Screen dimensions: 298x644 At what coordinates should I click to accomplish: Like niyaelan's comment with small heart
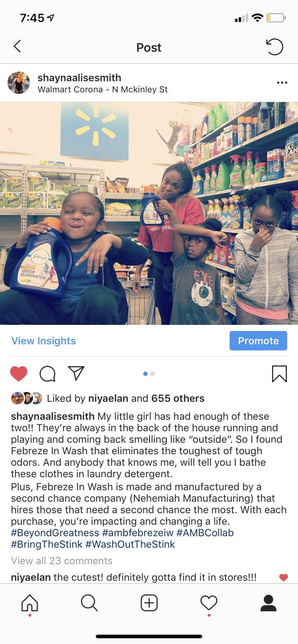(284, 578)
